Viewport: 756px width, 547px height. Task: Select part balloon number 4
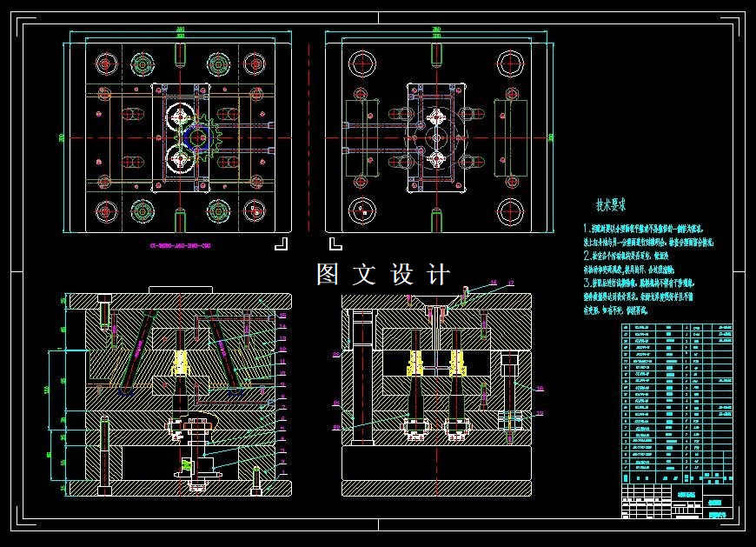pos(283,438)
